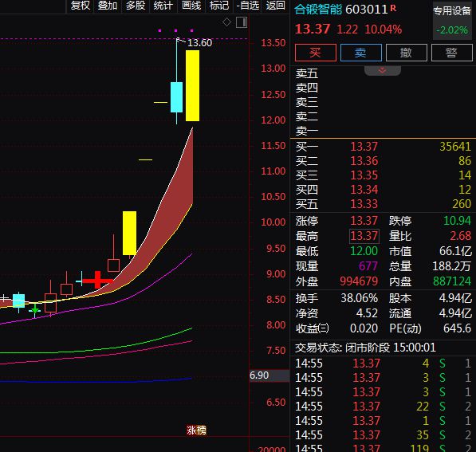Select 买四 price 13.34
The height and width of the screenshot is (452, 476).
click(x=364, y=190)
